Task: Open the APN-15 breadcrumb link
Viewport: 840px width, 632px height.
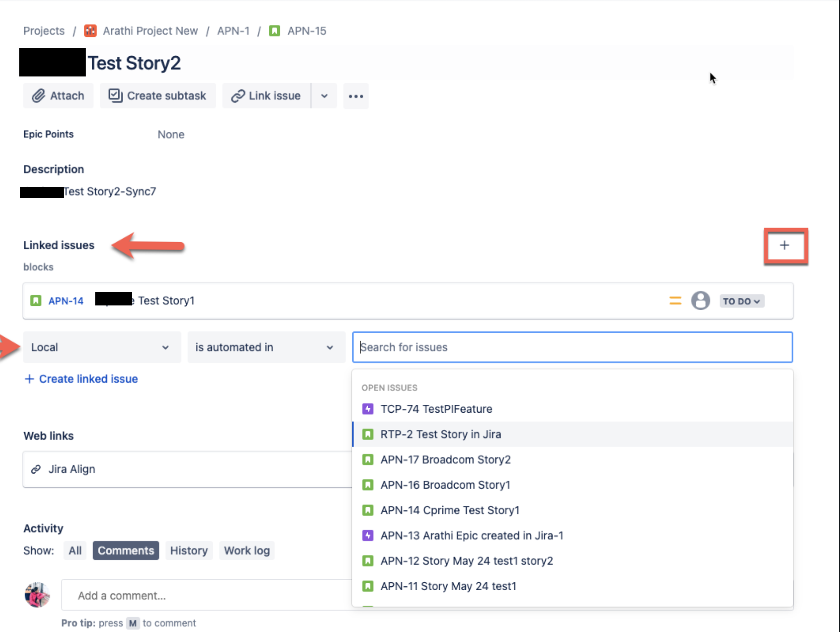Action: 307,31
